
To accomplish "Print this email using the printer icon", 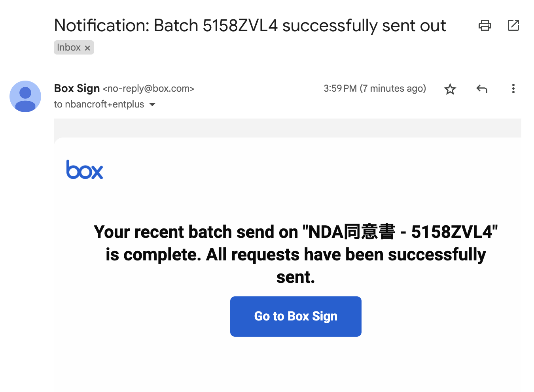I will click(x=485, y=26).
